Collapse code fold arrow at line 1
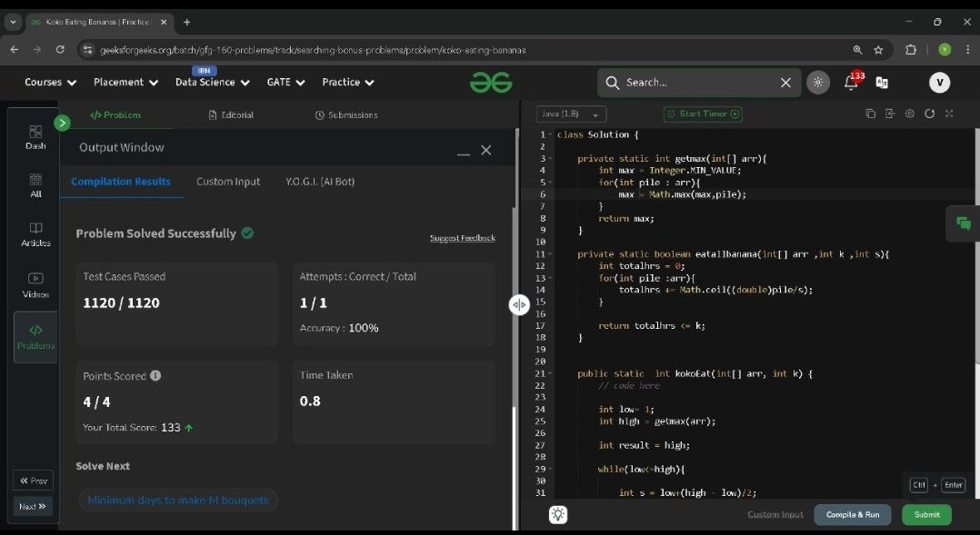 pos(550,134)
